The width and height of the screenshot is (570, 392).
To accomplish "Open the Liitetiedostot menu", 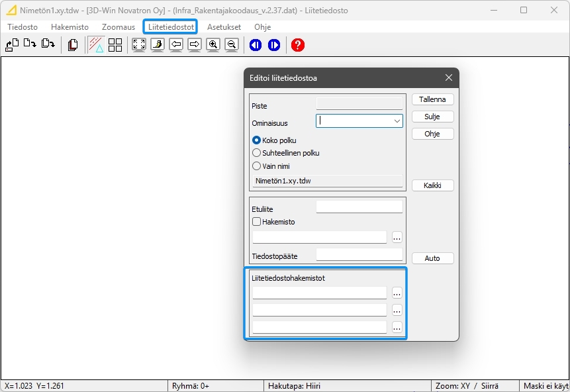I will click(x=171, y=27).
